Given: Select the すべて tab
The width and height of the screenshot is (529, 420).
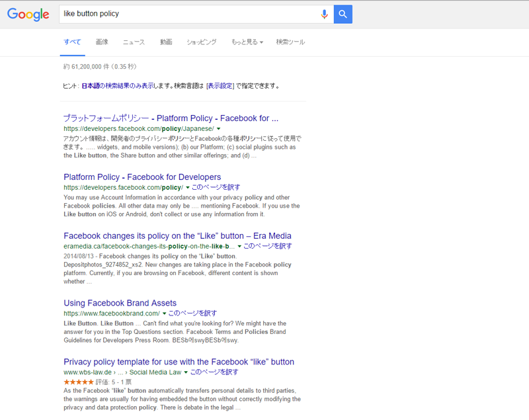Looking at the screenshot, I should [72, 42].
